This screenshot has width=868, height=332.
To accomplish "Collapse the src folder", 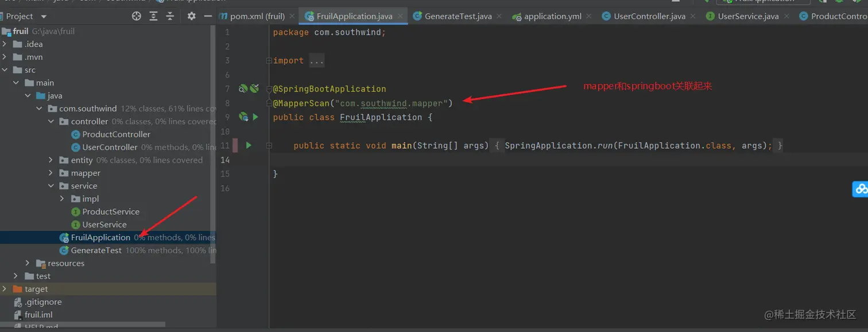I will (5, 70).
